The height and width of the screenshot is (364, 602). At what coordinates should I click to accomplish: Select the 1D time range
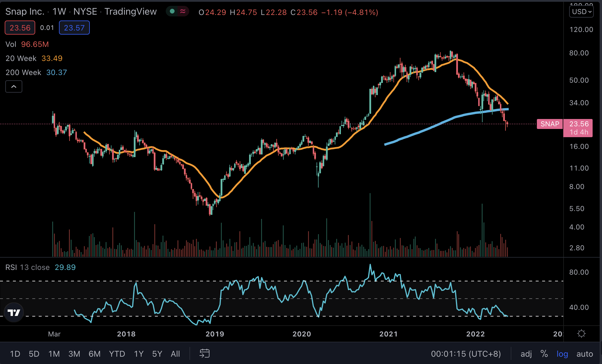click(15, 354)
